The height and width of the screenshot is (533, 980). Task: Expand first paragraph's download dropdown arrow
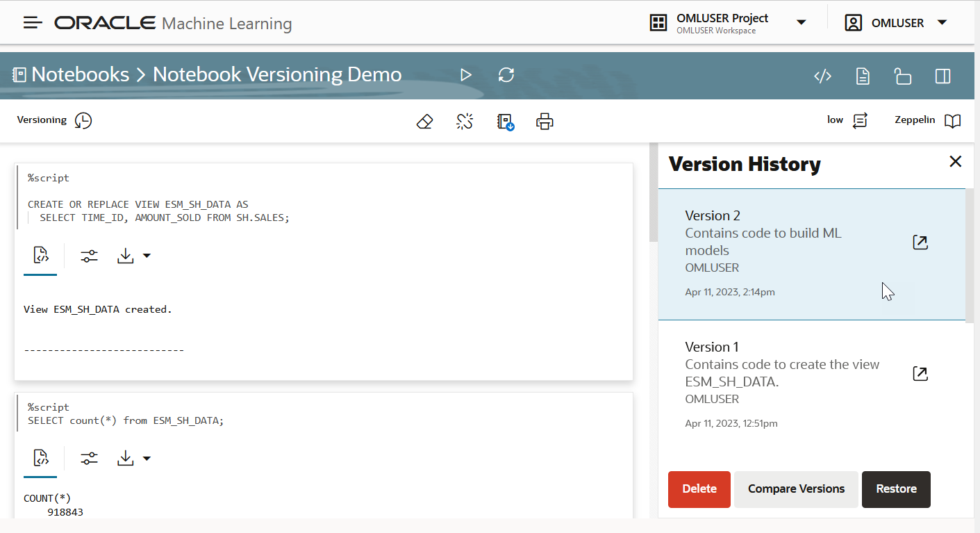pyautogui.click(x=147, y=256)
